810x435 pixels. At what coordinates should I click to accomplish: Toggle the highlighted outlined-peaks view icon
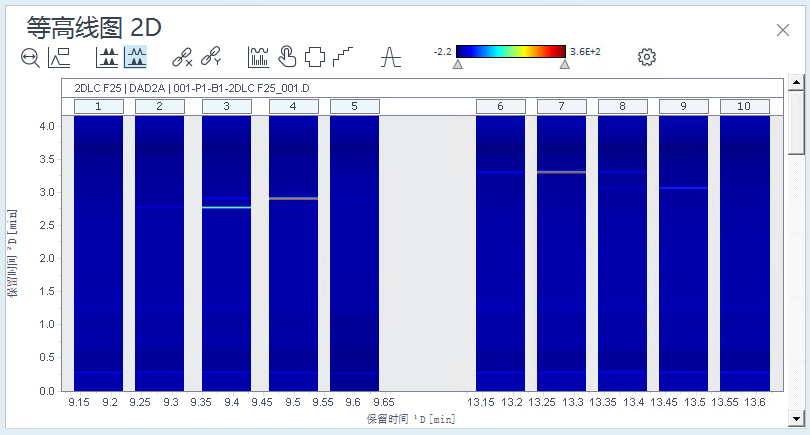(x=135, y=57)
